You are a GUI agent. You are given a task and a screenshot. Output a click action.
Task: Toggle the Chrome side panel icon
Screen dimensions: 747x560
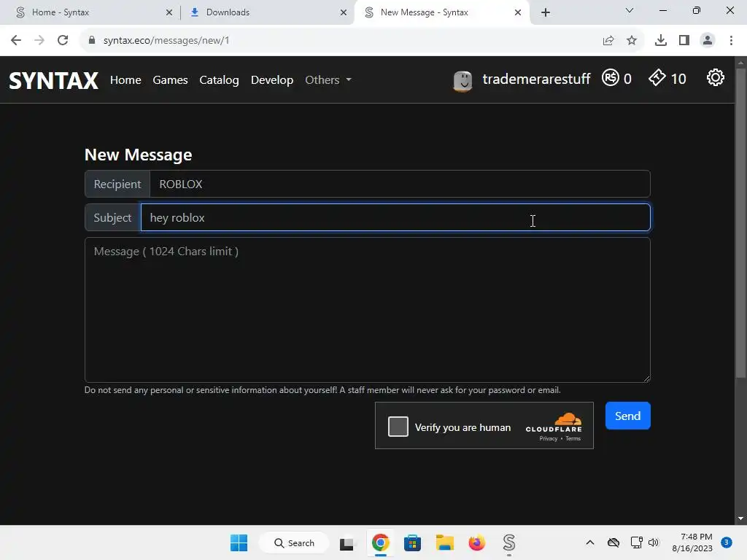coord(684,41)
